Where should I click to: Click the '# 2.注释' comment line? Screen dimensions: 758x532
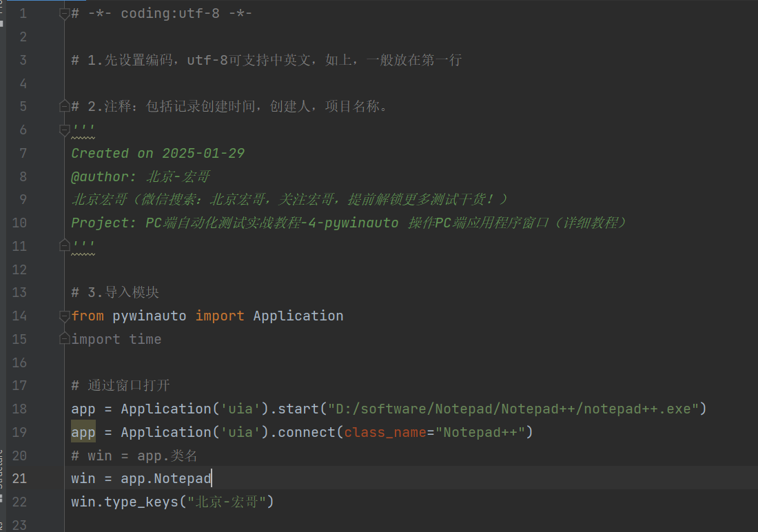[x=229, y=106]
